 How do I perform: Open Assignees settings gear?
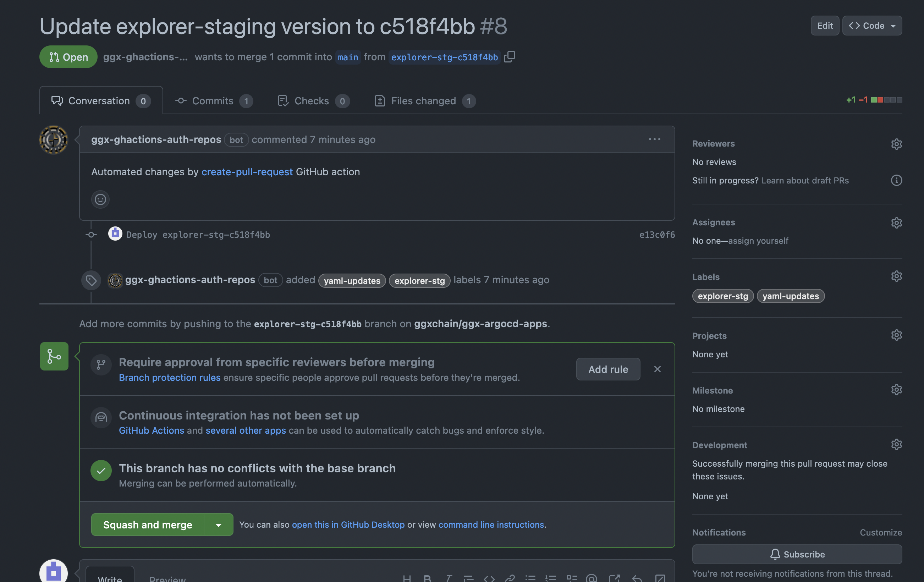coord(896,223)
